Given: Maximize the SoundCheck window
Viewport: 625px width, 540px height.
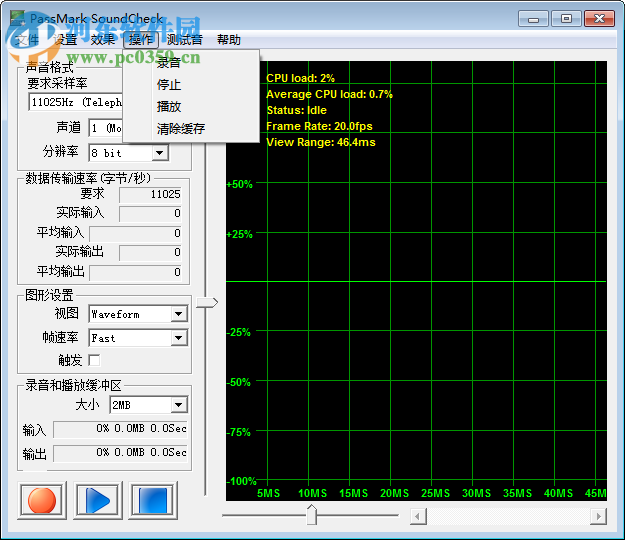Looking at the screenshot, I should click(x=566, y=18).
